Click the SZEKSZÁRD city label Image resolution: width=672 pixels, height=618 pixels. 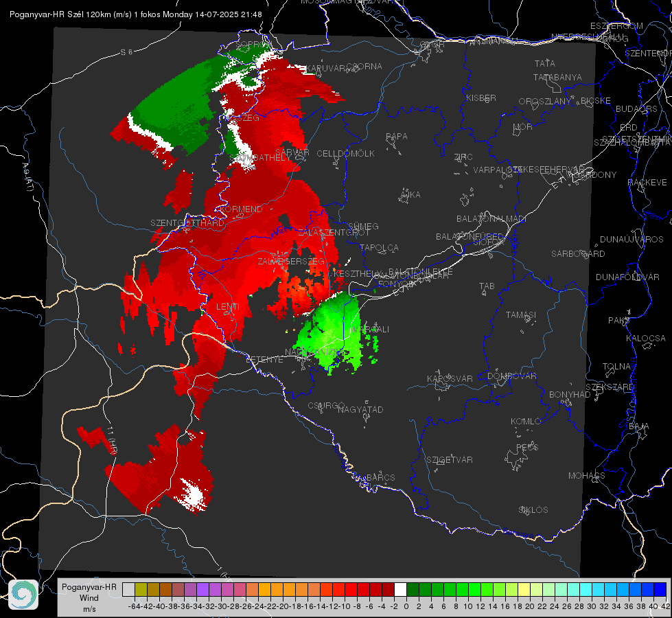pyautogui.click(x=610, y=387)
